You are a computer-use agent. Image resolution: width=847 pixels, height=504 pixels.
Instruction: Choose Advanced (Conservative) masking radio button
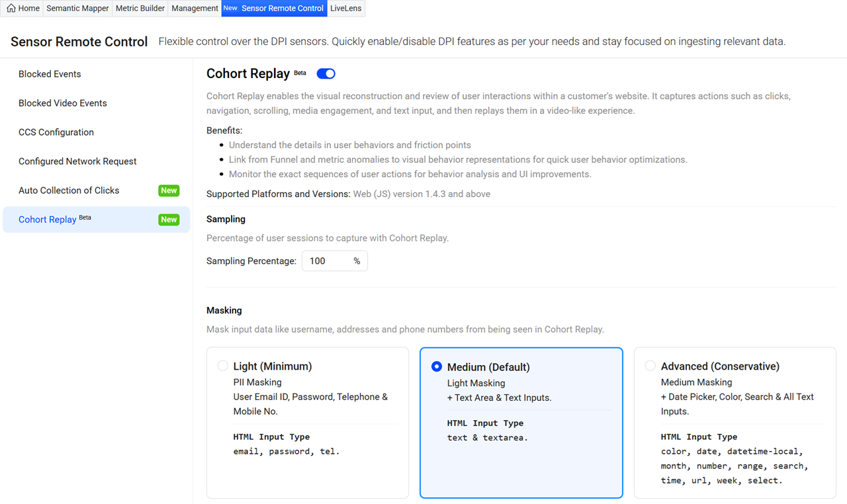[x=650, y=366]
